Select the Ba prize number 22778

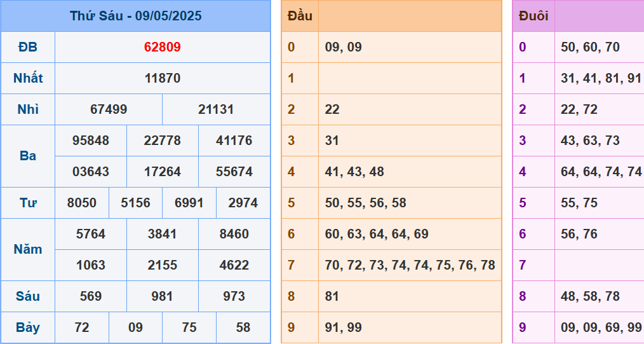tap(162, 141)
